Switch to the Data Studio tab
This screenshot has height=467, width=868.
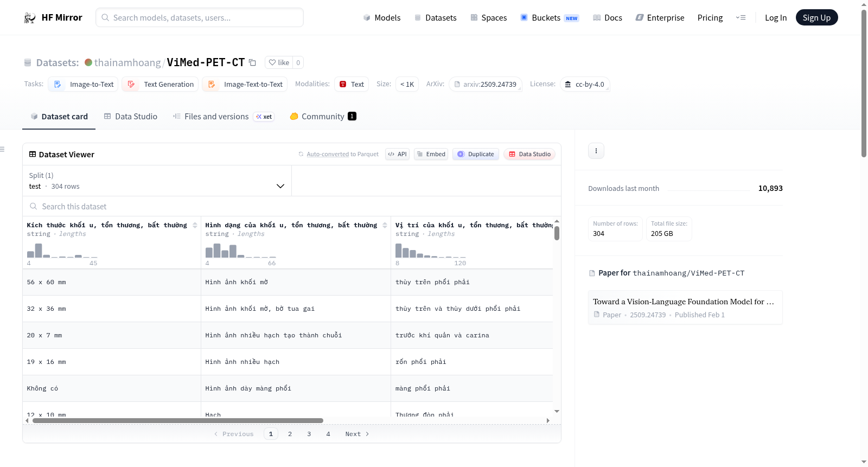tap(131, 117)
